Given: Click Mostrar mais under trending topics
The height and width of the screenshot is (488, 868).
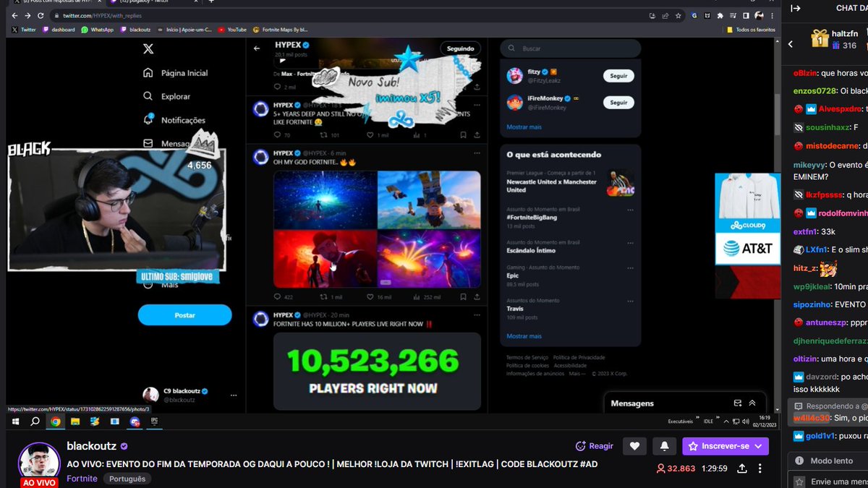Looking at the screenshot, I should click(x=524, y=336).
